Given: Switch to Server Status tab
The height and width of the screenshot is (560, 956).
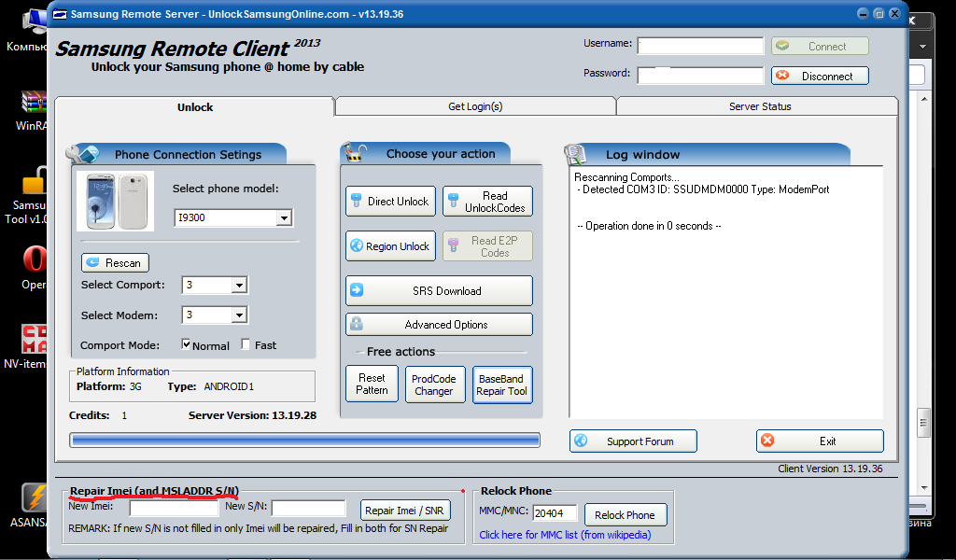Looking at the screenshot, I should (x=759, y=106).
